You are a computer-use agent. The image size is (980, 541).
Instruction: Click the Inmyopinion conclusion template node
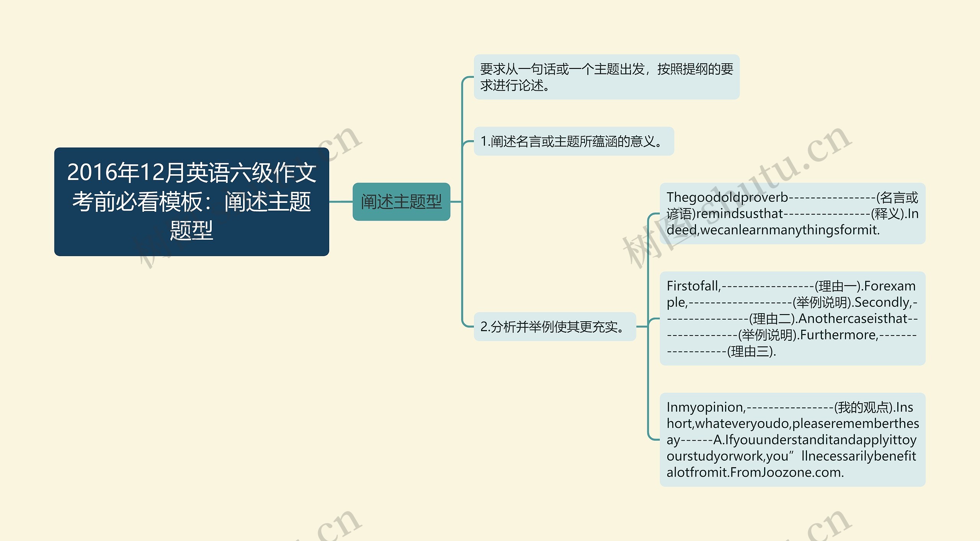tap(792, 440)
